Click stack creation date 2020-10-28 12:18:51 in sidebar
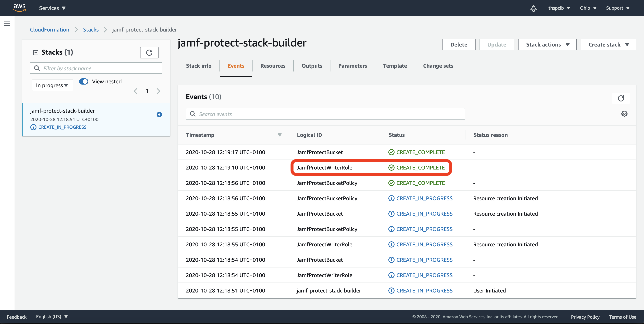 [x=64, y=120]
